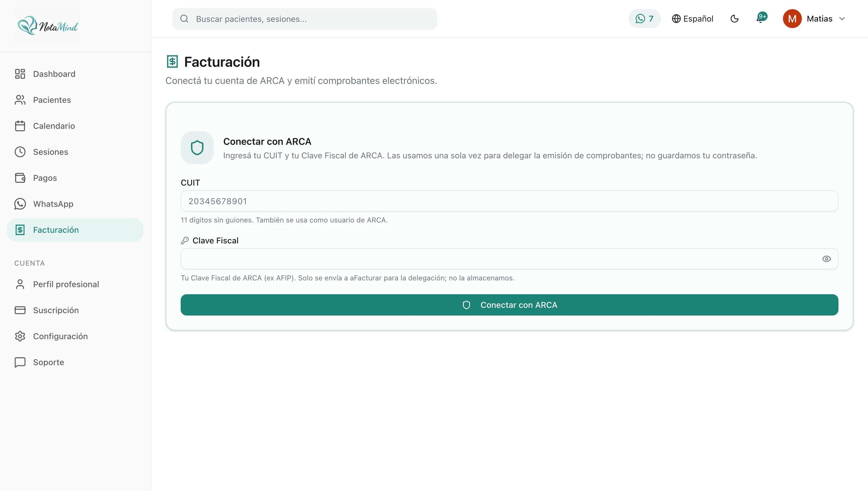Open the Pagos wallet icon
Viewport: 868px width, 491px height.
20,178
